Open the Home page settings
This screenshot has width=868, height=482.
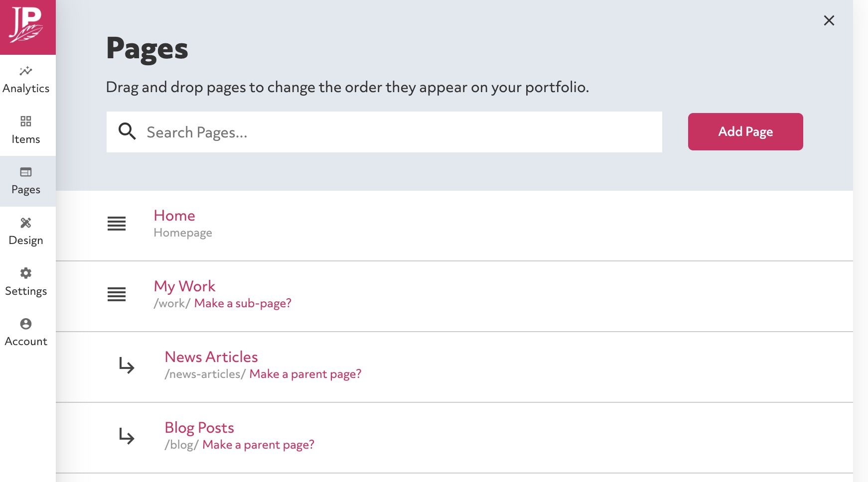click(174, 215)
